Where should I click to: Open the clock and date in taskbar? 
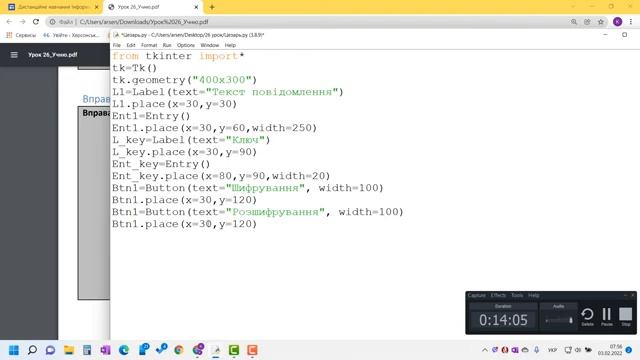point(610,350)
